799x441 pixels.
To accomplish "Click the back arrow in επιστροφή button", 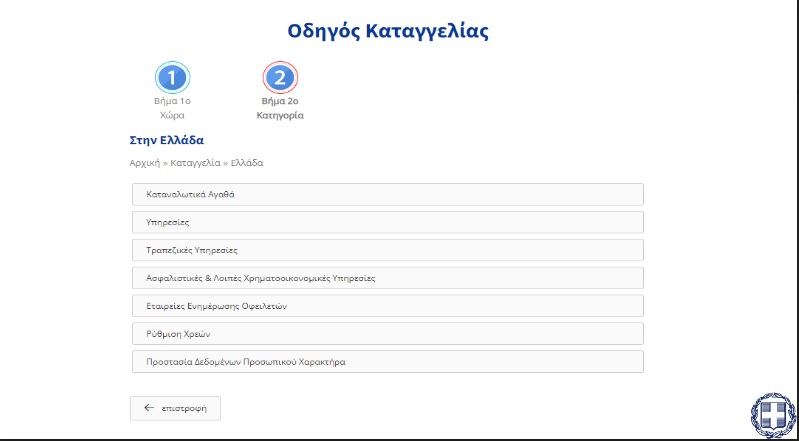I will 149,408.
